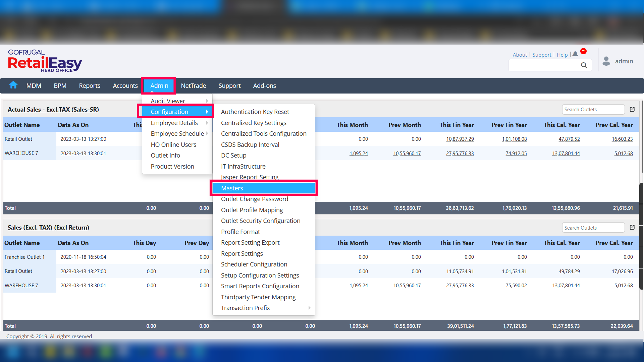Click the Home icon in navigation bar
Viewport: 644px width, 362px height.
(x=13, y=85)
